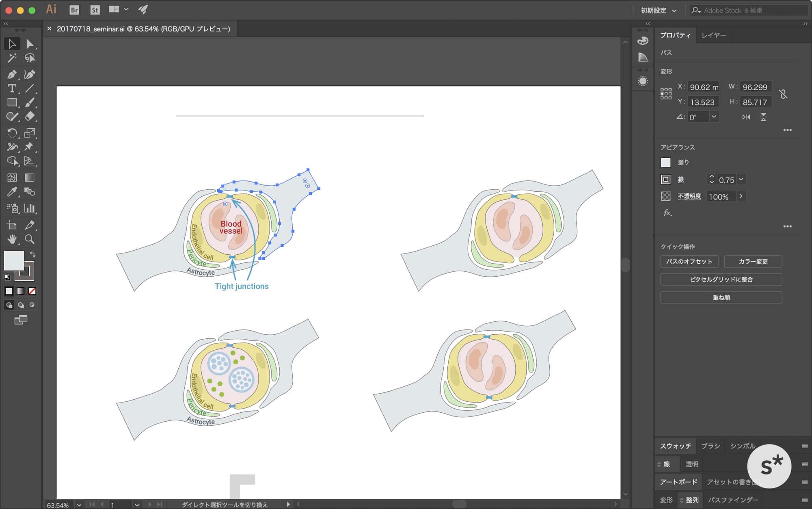Screen dimensions: 812x509
Task: Expand the stroke weight dropdown
Action: coord(741,179)
